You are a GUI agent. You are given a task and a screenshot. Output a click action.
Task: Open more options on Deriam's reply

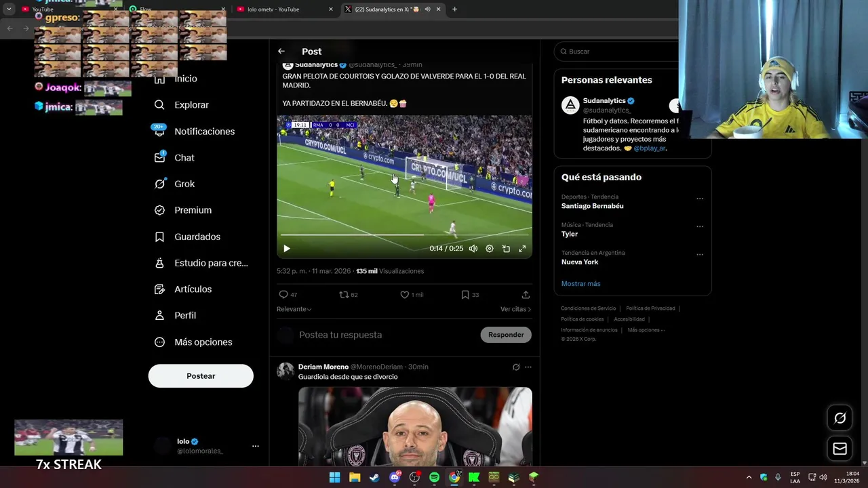pyautogui.click(x=528, y=367)
